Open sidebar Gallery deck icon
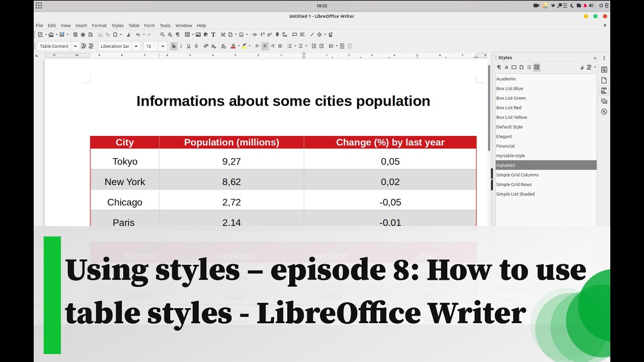 pos(604,101)
